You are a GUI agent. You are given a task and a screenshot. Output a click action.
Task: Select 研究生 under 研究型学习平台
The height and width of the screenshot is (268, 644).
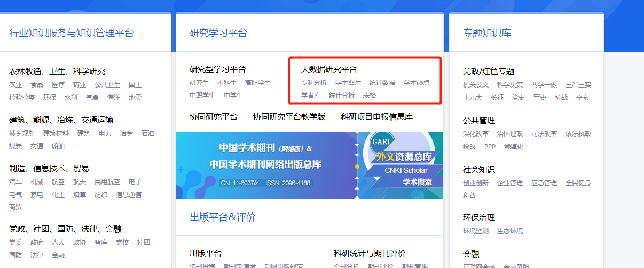[x=199, y=83]
